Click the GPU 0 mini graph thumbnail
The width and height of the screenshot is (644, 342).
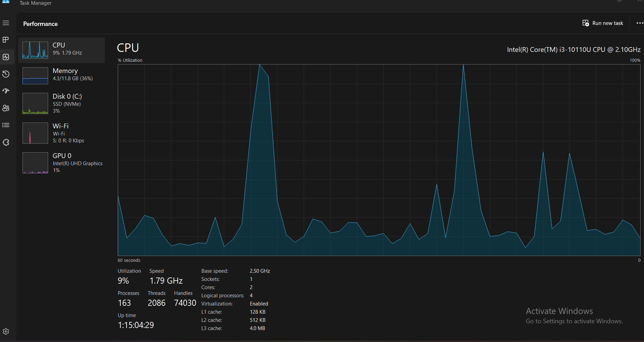pos(35,163)
